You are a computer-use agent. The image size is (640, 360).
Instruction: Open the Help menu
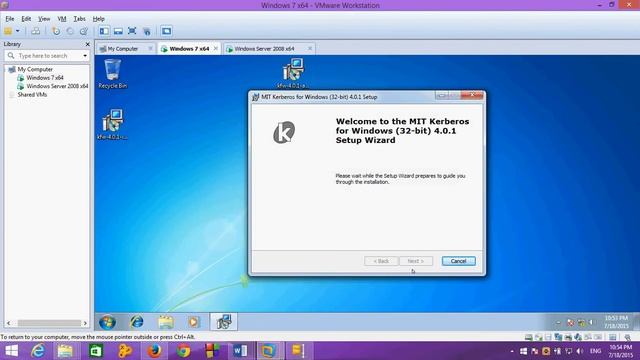(x=98, y=19)
